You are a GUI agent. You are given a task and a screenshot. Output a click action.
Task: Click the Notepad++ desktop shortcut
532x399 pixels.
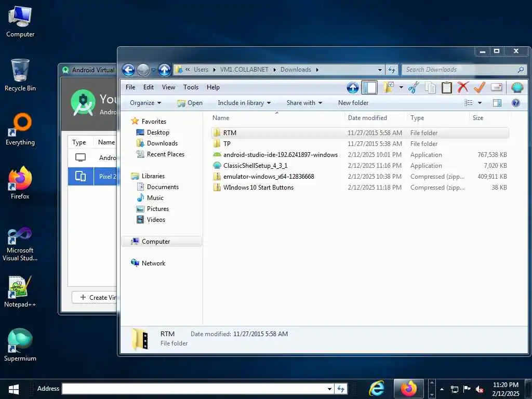20,292
